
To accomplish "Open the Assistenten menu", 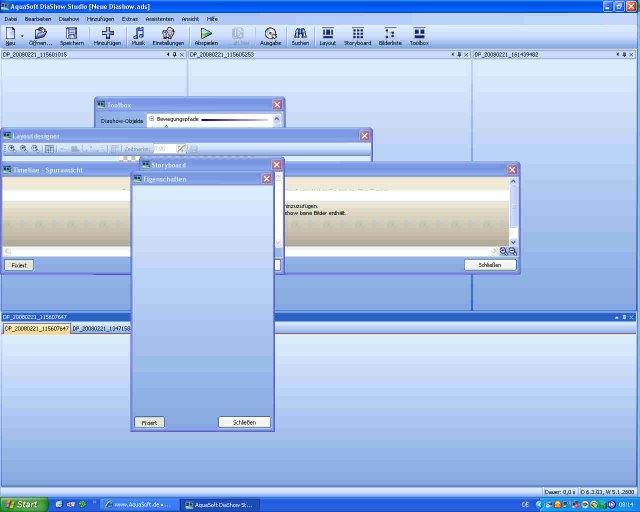I will (159, 19).
